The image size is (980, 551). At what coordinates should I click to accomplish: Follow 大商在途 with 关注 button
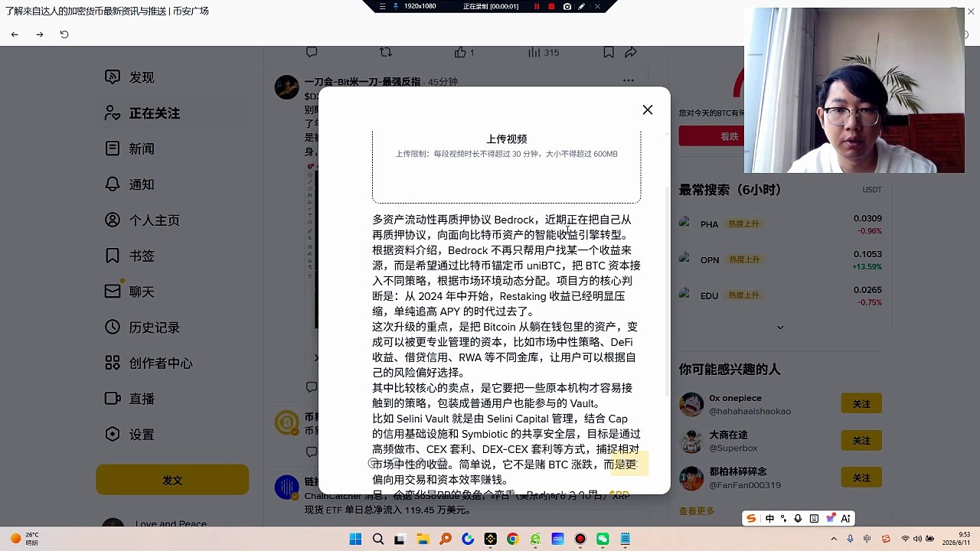click(861, 441)
